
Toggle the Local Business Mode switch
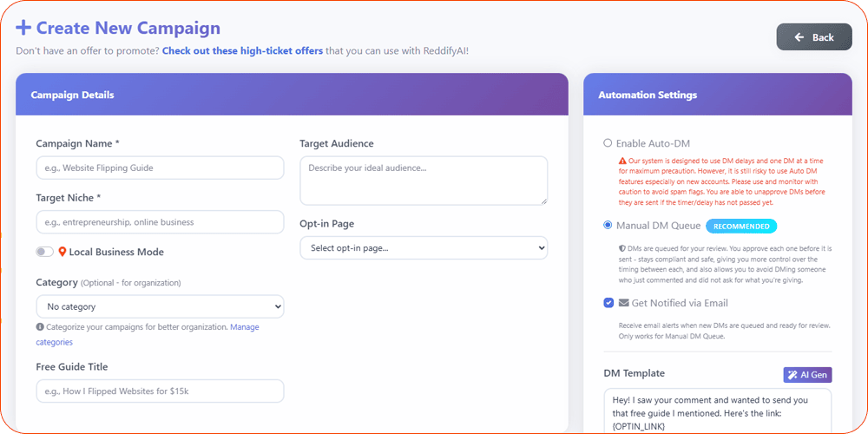44,252
